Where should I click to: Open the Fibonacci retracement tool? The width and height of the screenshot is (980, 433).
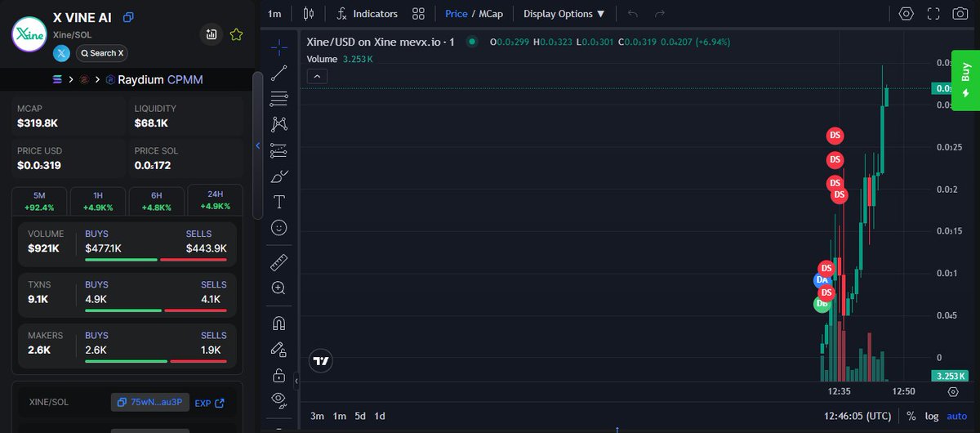279,99
